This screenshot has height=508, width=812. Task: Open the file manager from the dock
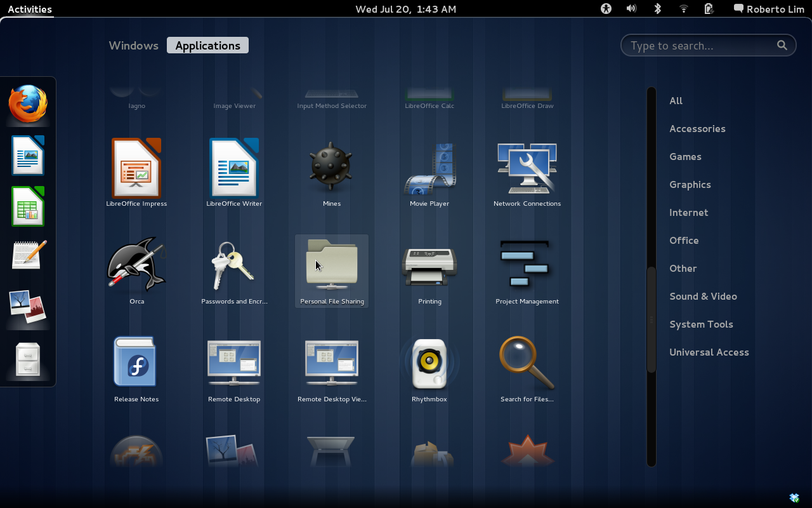point(28,359)
